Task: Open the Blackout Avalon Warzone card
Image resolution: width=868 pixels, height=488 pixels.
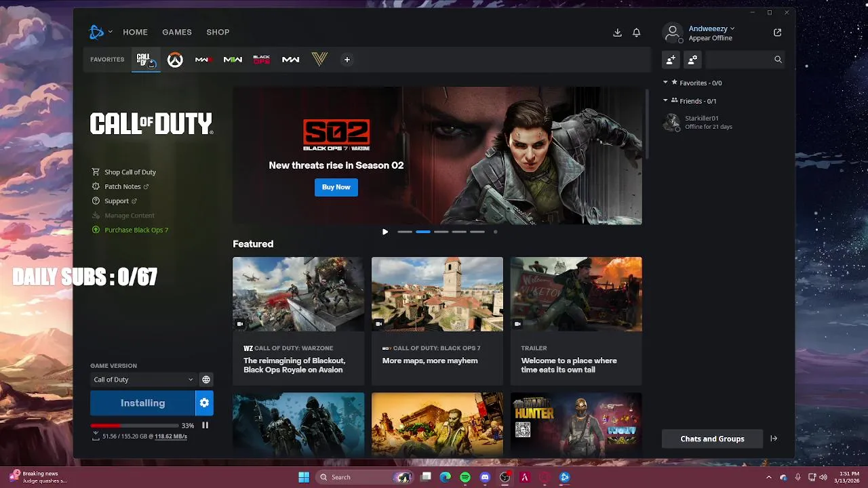Action: pyautogui.click(x=298, y=321)
